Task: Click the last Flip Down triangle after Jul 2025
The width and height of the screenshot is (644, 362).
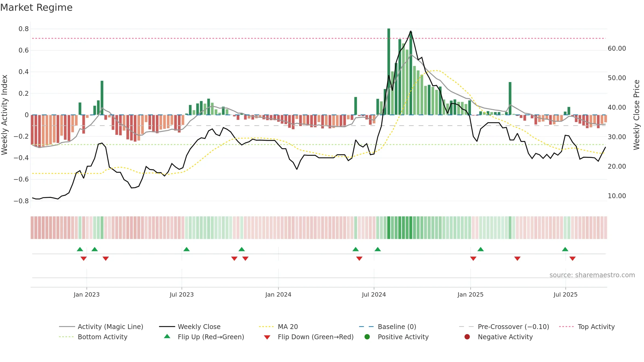Action: point(572,258)
